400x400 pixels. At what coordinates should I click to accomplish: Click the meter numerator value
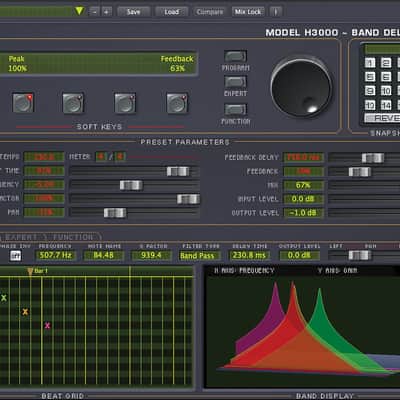tap(101, 156)
